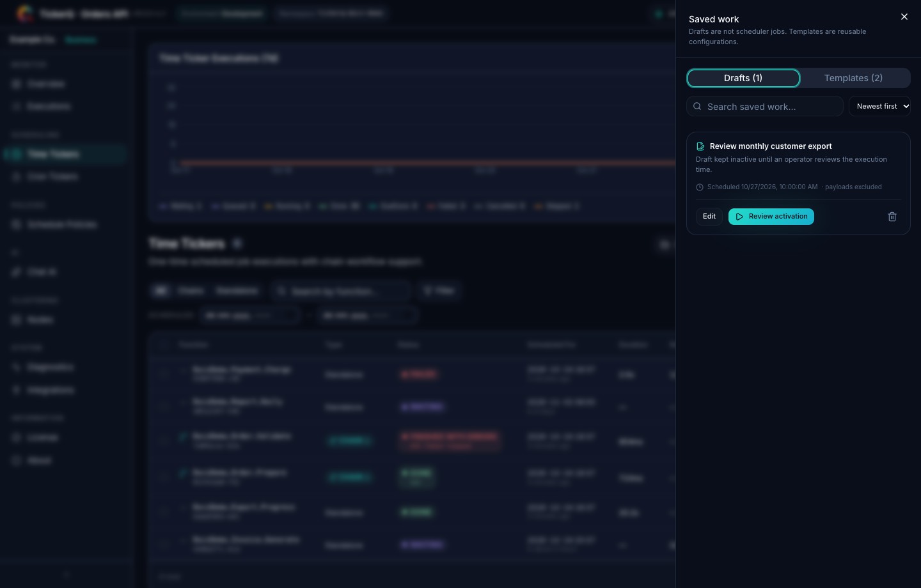Click the Edit button on the draft
This screenshot has width=921, height=588.
pyautogui.click(x=709, y=217)
